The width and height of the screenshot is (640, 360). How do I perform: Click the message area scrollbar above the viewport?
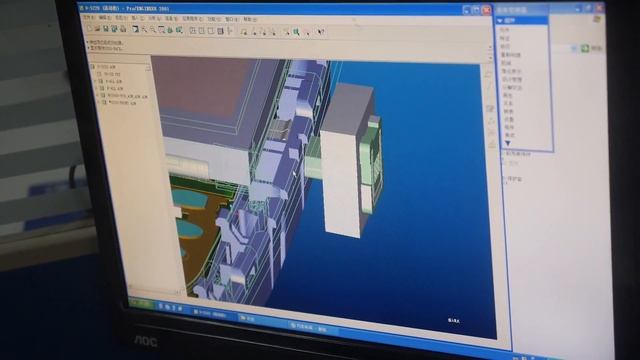(490, 52)
